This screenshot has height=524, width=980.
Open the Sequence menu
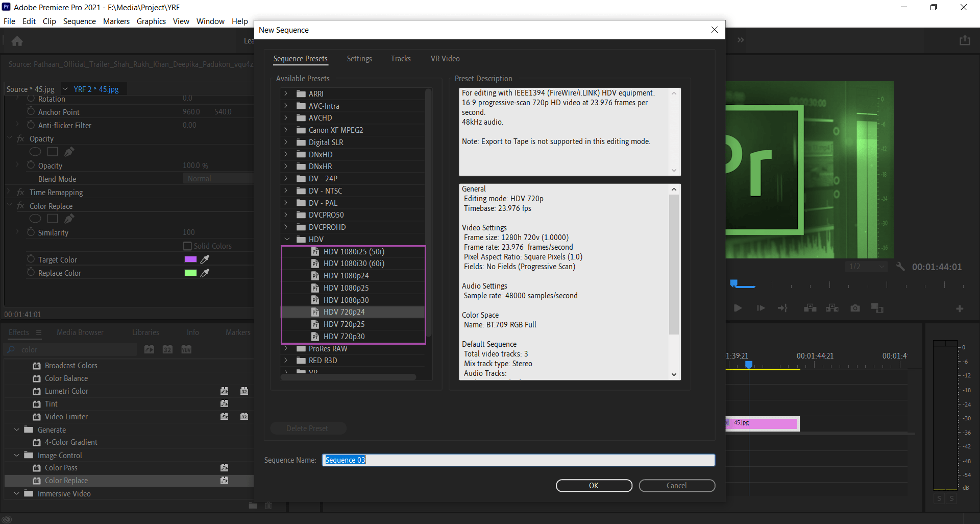coord(80,21)
